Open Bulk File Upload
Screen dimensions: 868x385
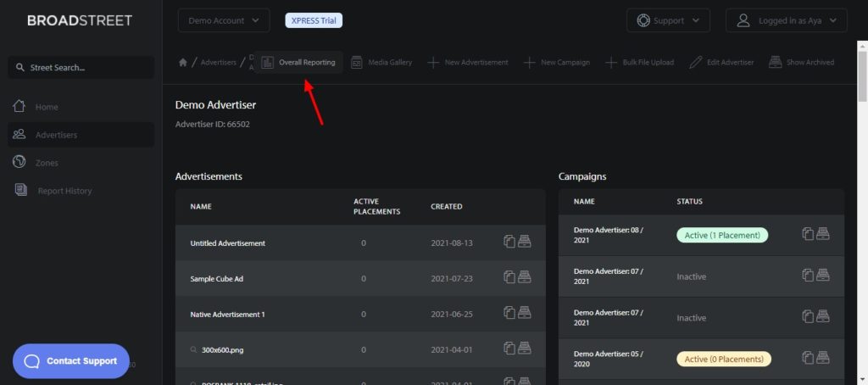(639, 63)
